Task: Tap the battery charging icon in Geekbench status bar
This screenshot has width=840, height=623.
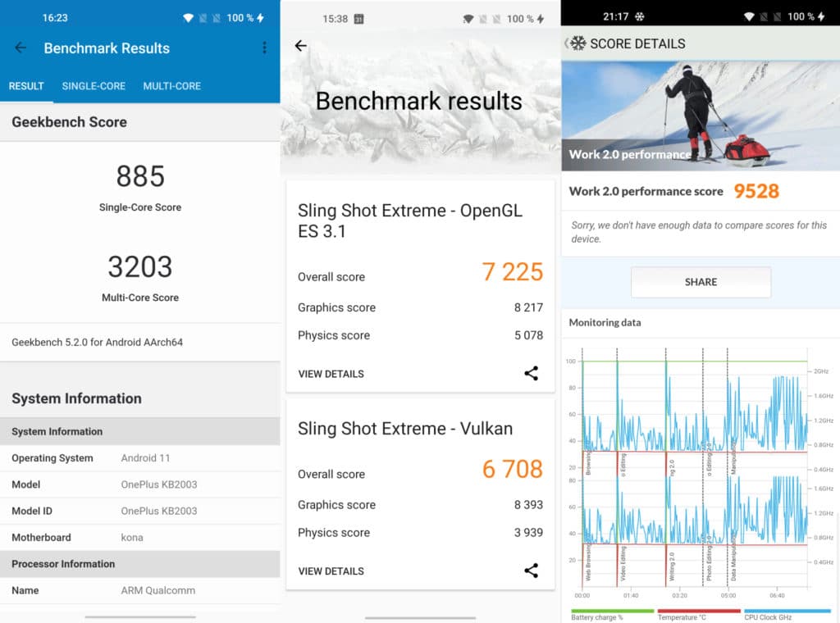Action: point(261,18)
